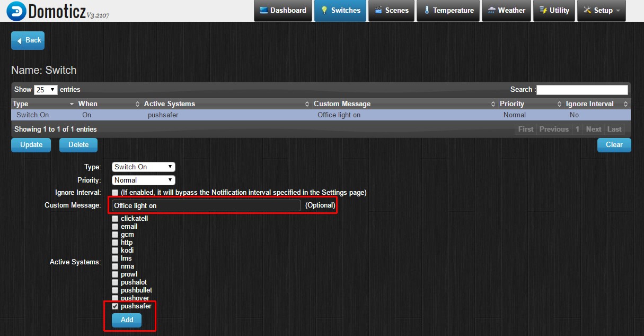The image size is (644, 336).
Task: Enable the Ignore Interval checkbox
Action: click(115, 193)
